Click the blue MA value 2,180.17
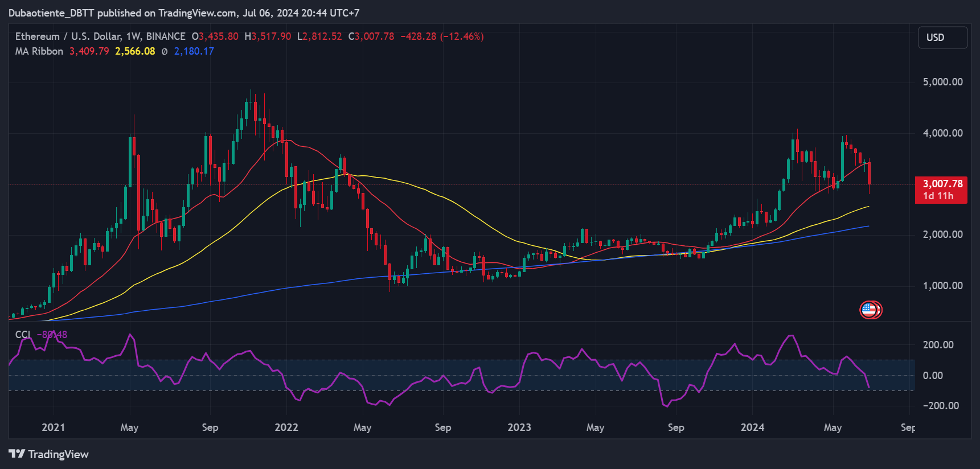This screenshot has height=469, width=980. (194, 51)
